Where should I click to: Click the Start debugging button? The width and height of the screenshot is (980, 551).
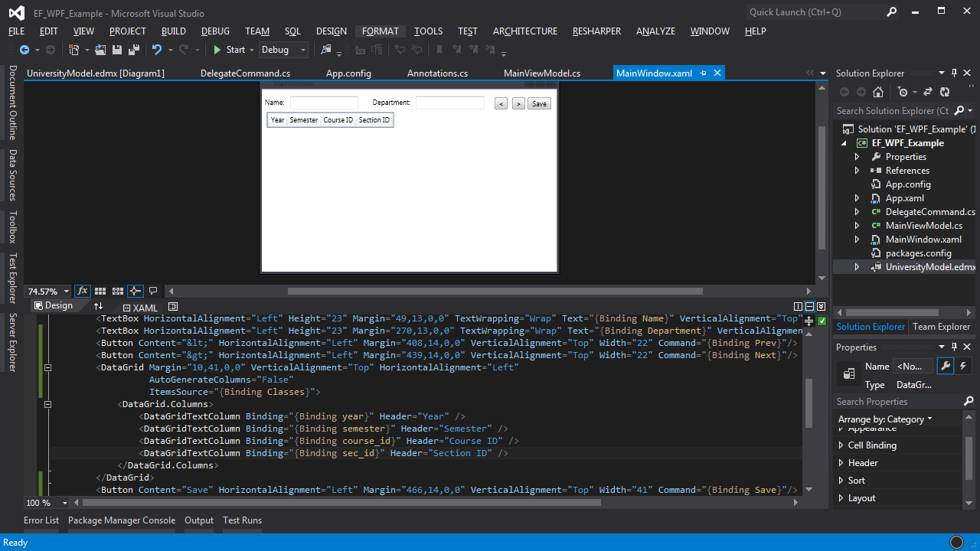point(229,50)
